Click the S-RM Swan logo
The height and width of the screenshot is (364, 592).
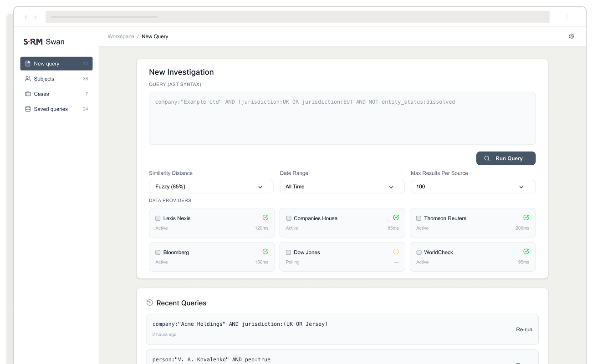[x=44, y=42]
